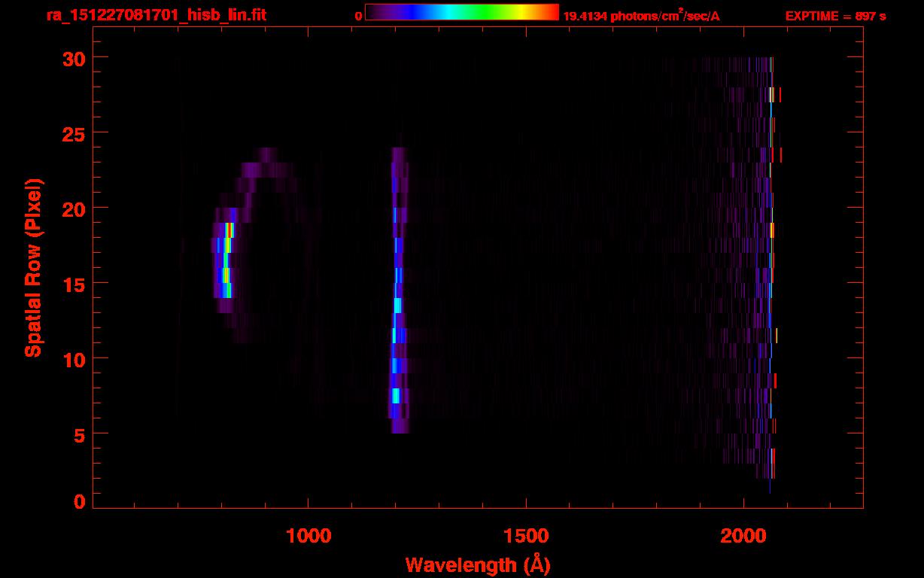Image resolution: width=924 pixels, height=578 pixels.
Task: Click the 15 spatial row tick label
Action: pos(74,284)
